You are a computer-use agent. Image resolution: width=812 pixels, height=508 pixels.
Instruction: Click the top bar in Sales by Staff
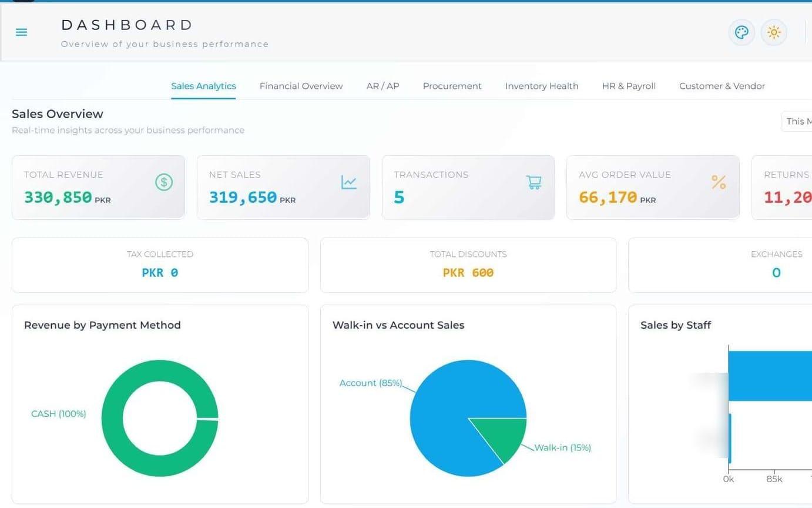click(x=770, y=376)
